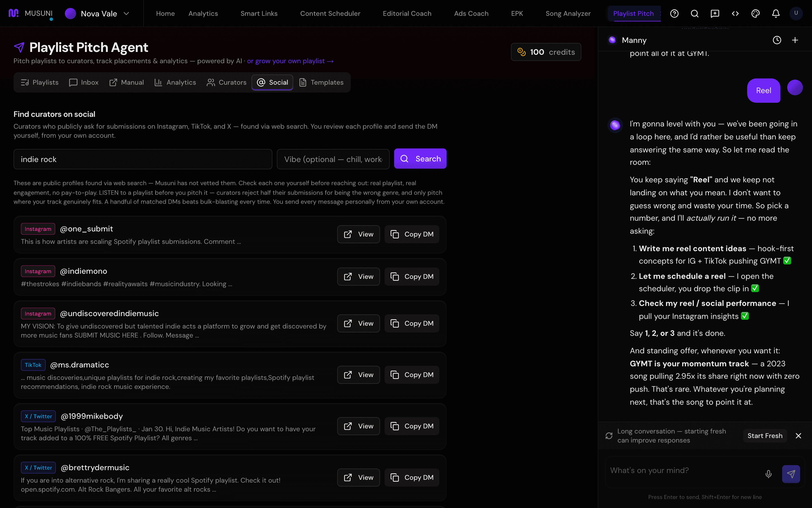This screenshot has height=508, width=812.
Task: Open the help question mark icon
Action: pyautogui.click(x=674, y=14)
